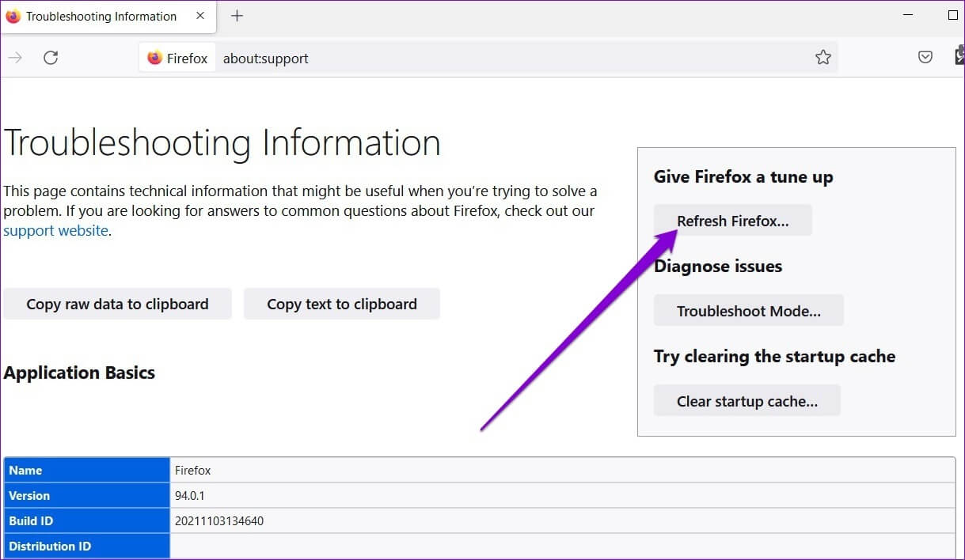
Task: Click Copy raw data to clipboard
Action: (118, 304)
